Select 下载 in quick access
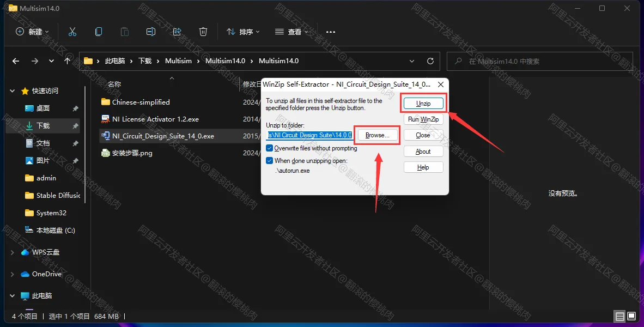644x327 pixels. [x=43, y=126]
